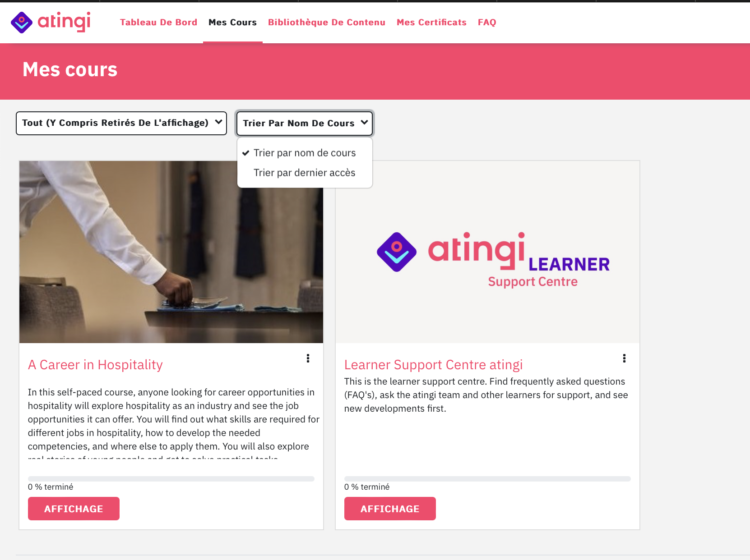
Task: Click the progress bar of A Career in Hospitality
Action: 171,478
